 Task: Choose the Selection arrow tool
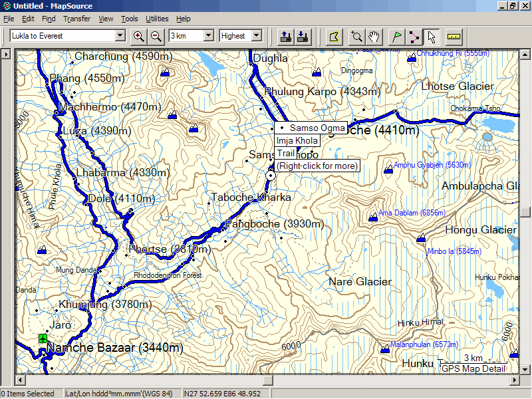(432, 37)
